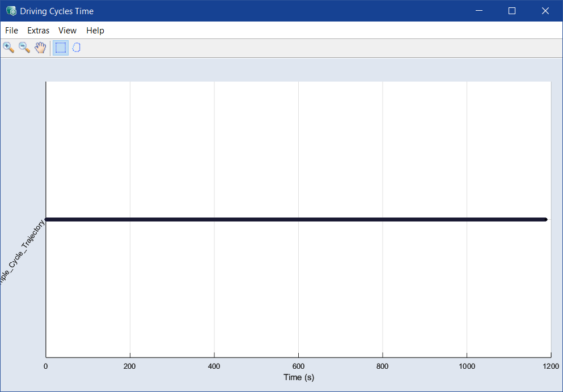This screenshot has height=392, width=563.
Task: Enable the lasso freeform selection tool
Action: (x=77, y=48)
